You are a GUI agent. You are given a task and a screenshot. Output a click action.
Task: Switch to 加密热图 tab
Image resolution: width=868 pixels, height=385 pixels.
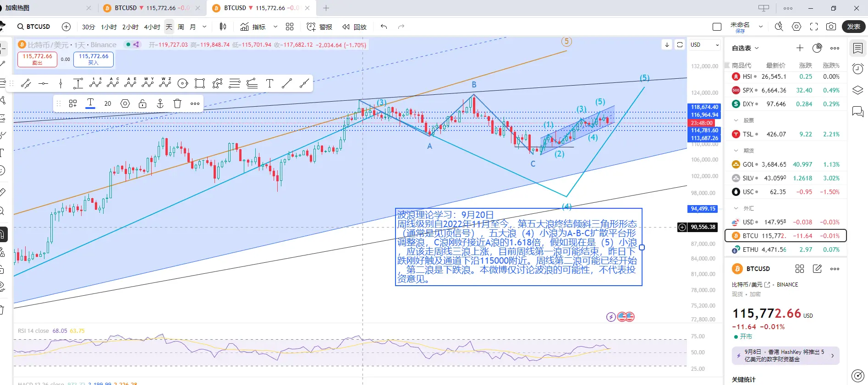(x=46, y=8)
